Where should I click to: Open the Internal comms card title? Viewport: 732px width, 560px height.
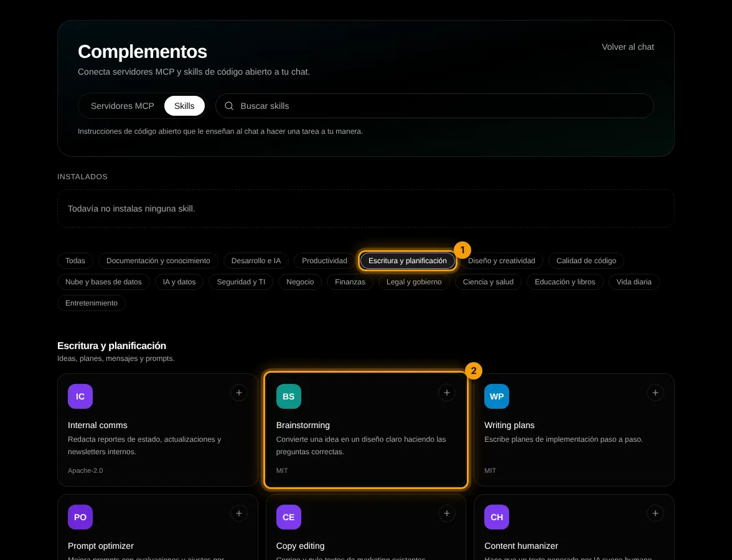98,425
